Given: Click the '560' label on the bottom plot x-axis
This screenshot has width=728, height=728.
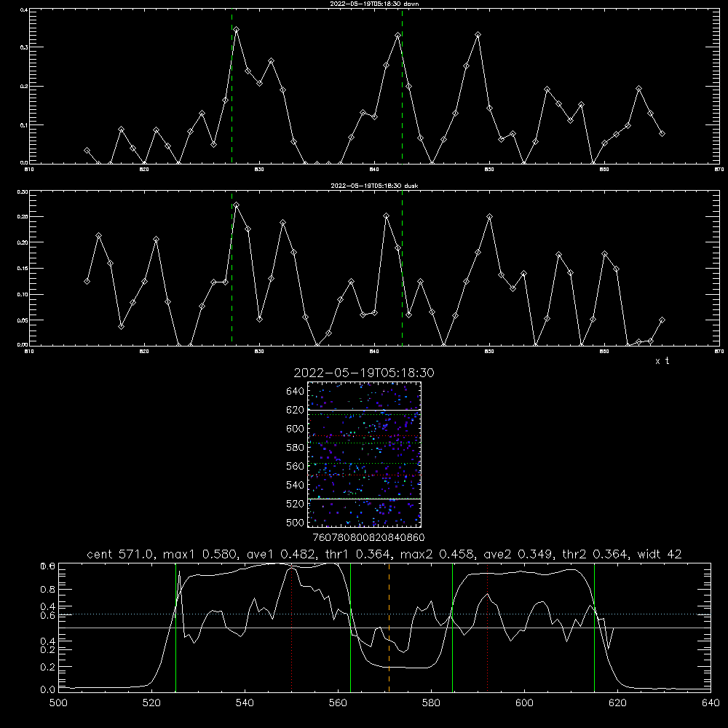Looking at the screenshot, I should click(338, 703).
